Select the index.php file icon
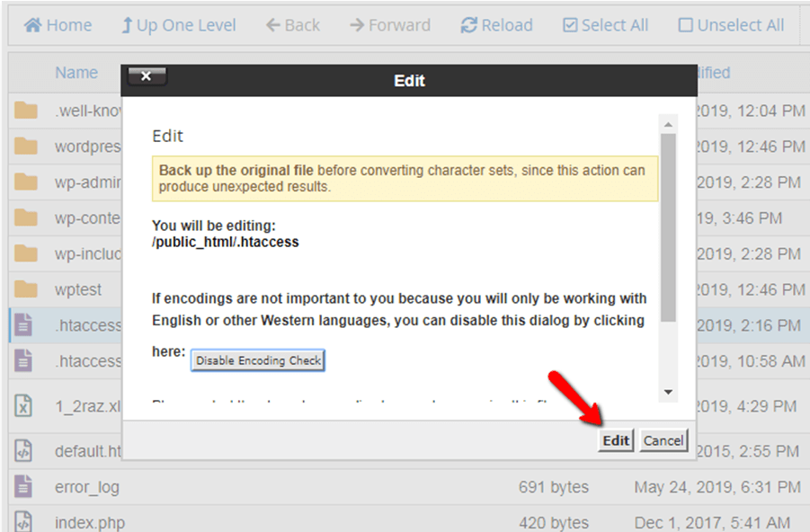Image resolution: width=810 pixels, height=532 pixels. pos(23,521)
